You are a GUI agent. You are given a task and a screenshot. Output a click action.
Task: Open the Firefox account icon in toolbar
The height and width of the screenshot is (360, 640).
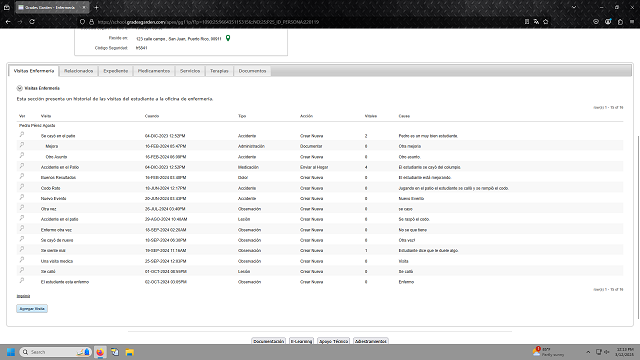[x=608, y=22]
